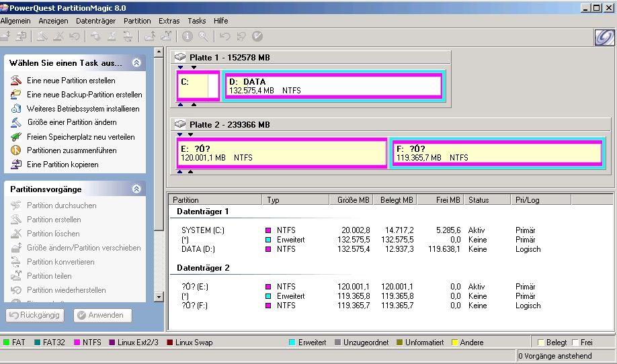
Task: Select 'Freien Speicherplatz neu verteilen' task
Action: pyautogui.click(x=80, y=137)
